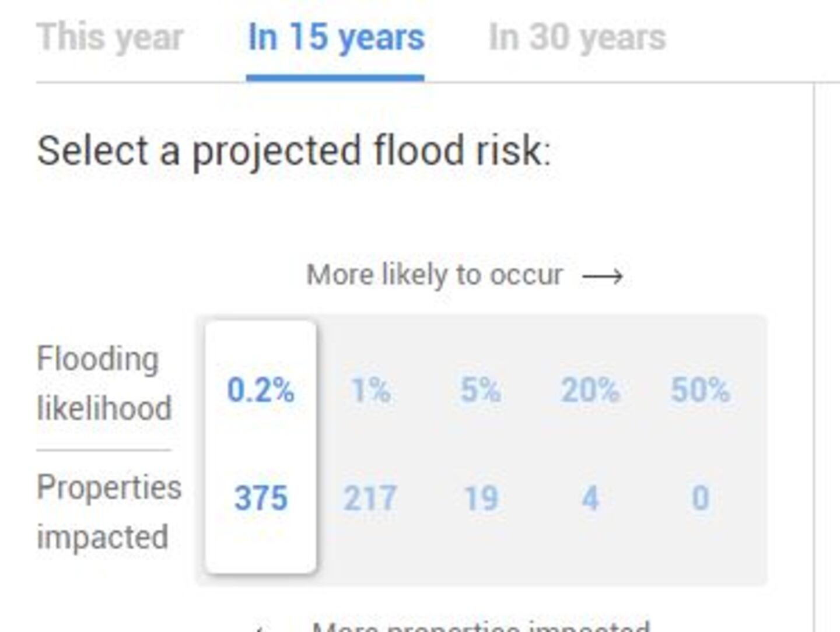Pick the 5% flooding likelihood
This screenshot has width=840, height=632.
point(480,390)
